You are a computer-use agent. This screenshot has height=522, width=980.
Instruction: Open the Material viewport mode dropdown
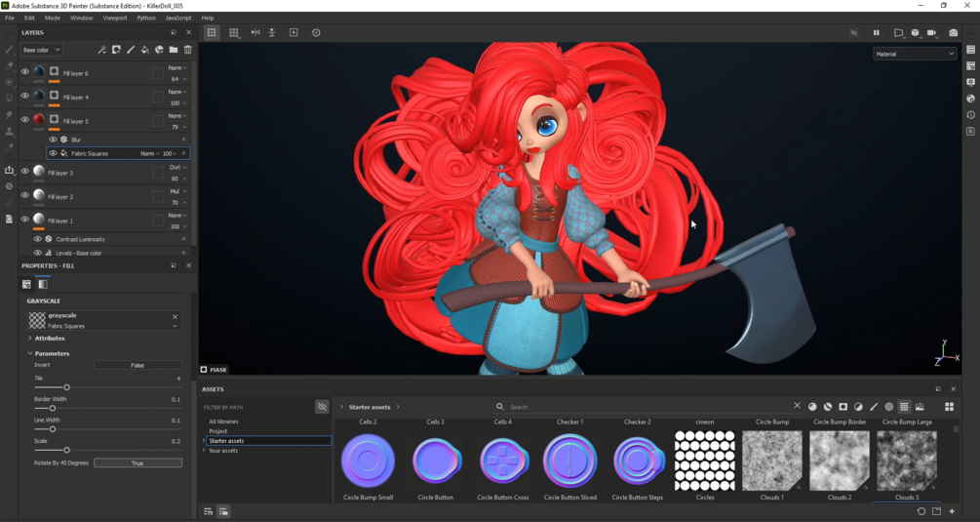click(915, 54)
